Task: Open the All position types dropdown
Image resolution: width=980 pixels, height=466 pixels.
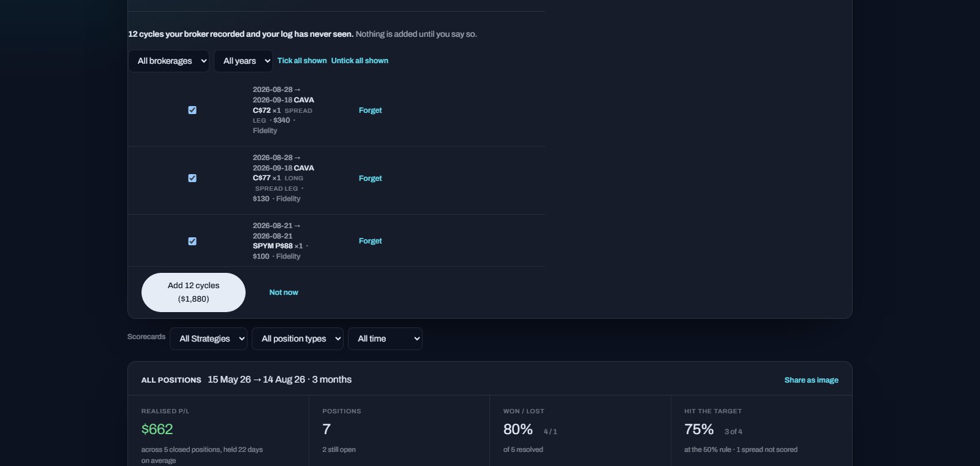Action: pos(298,338)
